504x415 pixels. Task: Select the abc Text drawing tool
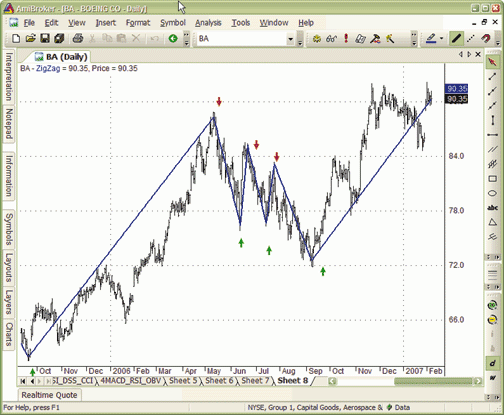(492, 208)
